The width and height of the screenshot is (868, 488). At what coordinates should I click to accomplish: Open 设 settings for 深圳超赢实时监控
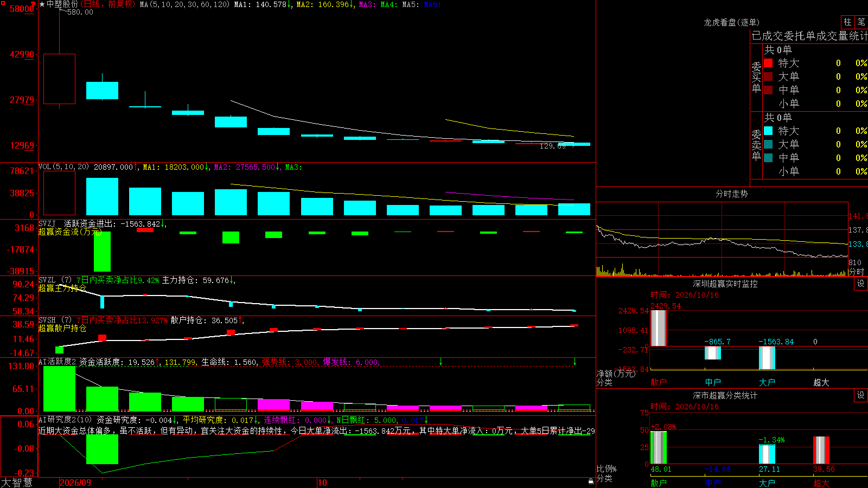(x=861, y=284)
